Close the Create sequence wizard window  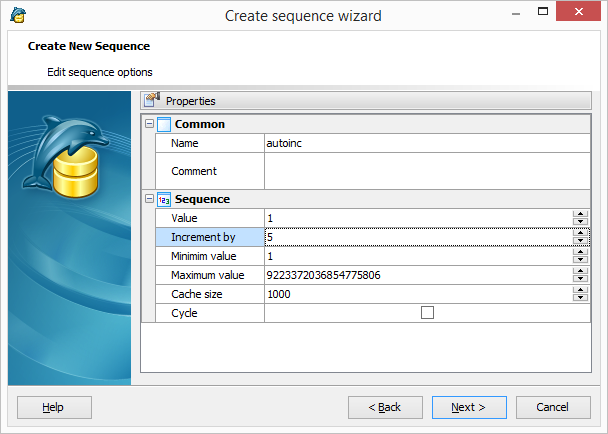582,15
